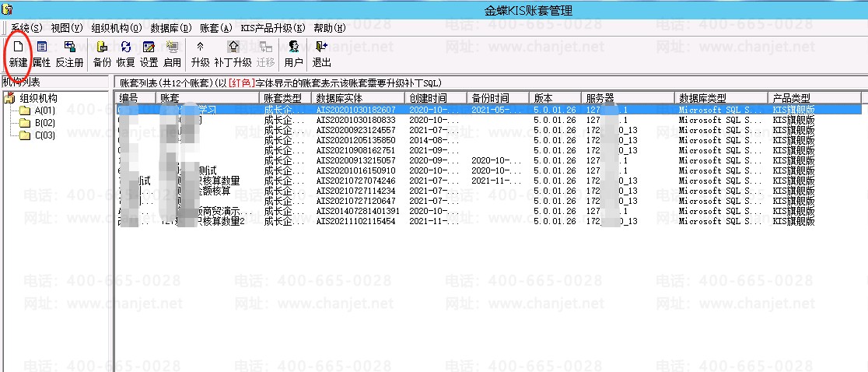The image size is (868, 372).
Task: Open 属性 (Properties) from the toolbar
Action: [41, 54]
